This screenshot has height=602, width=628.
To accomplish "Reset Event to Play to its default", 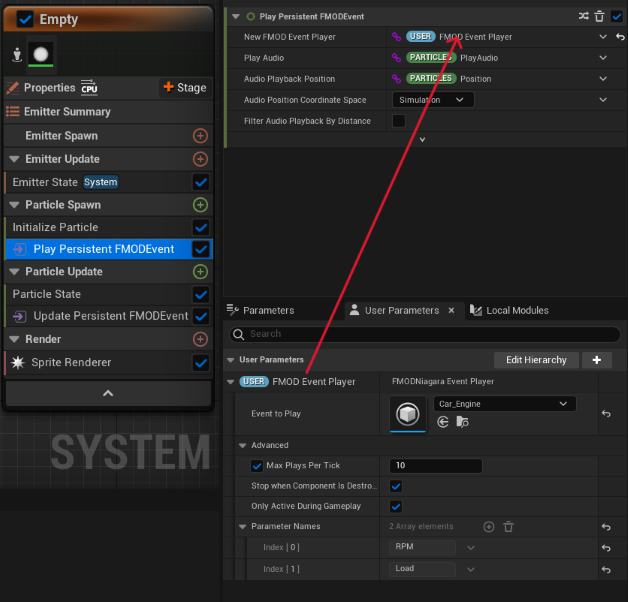I will (606, 413).
